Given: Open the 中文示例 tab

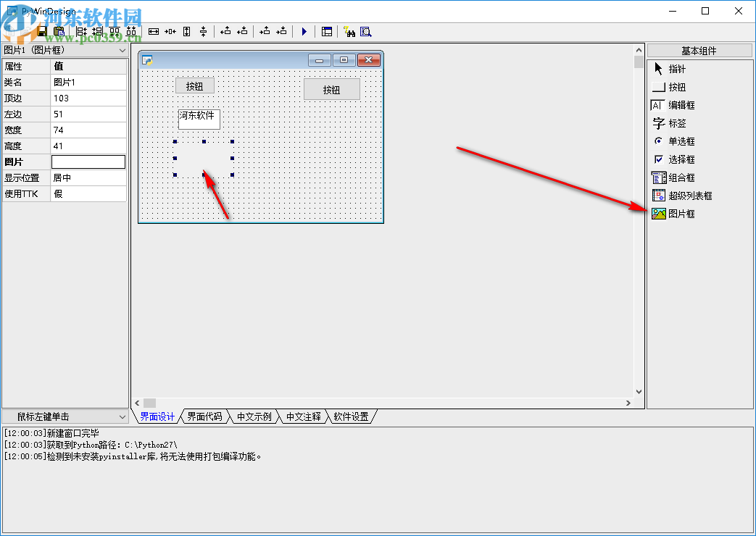Looking at the screenshot, I should coord(254,416).
